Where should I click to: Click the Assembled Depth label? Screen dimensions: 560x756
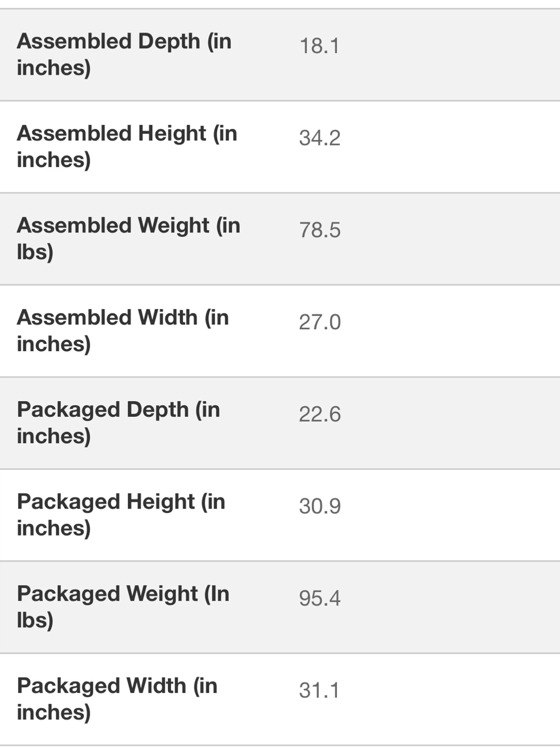[124, 54]
